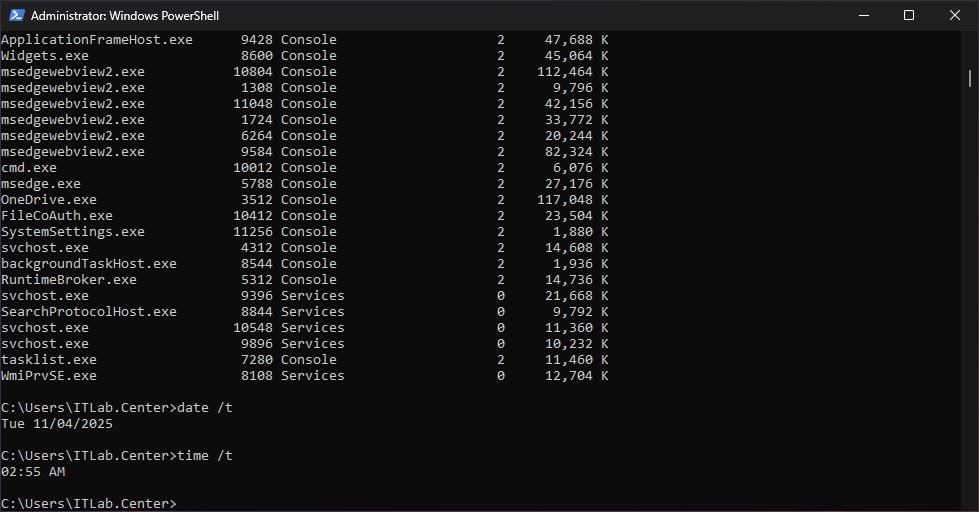Viewport: 979px width, 512px height.
Task: Click the tasklist.exe process name
Action: tap(49, 360)
